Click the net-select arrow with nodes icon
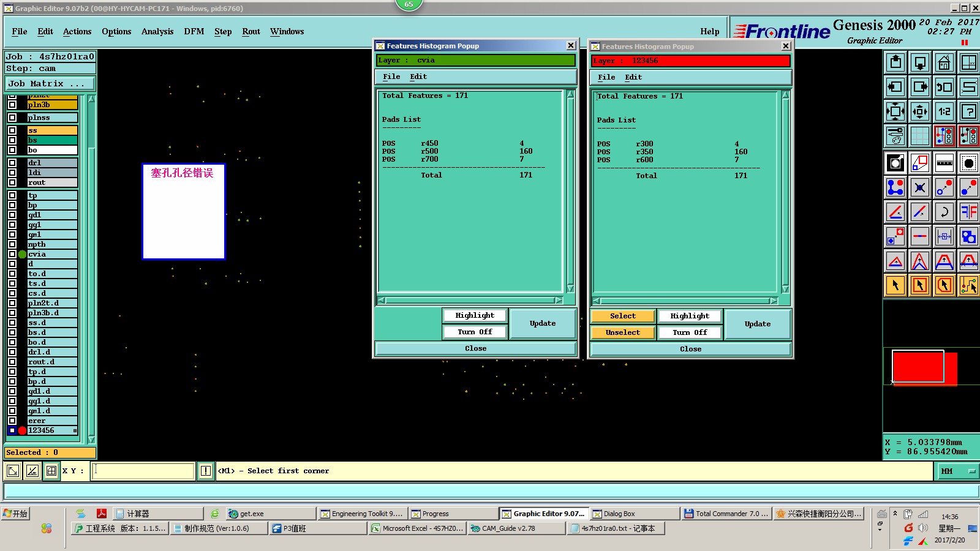 tap(969, 285)
